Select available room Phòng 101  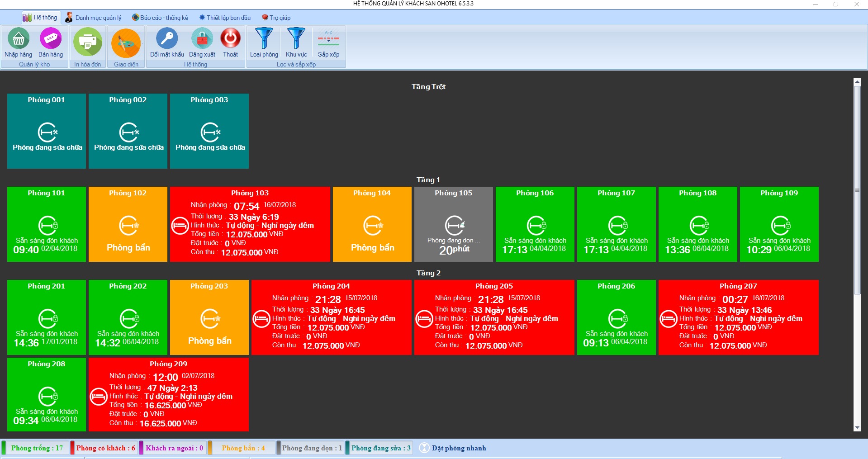47,224
